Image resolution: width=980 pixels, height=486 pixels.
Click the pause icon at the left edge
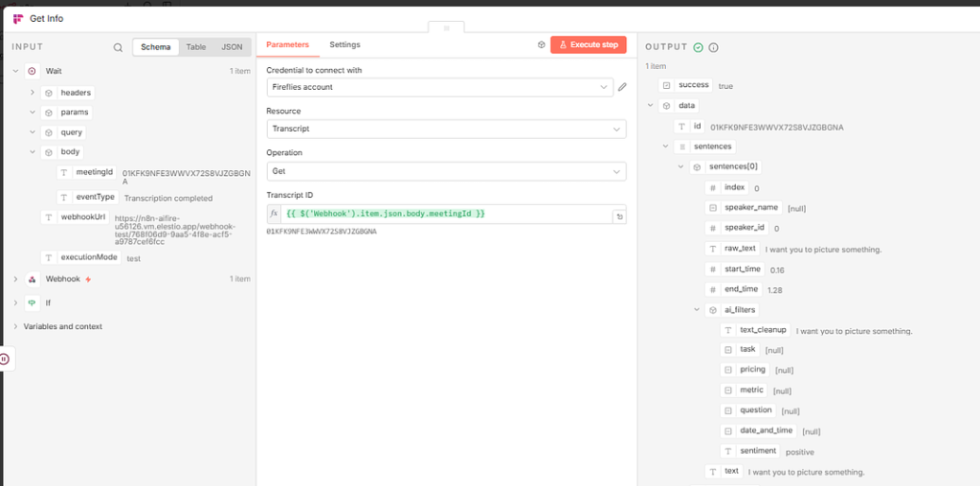pos(5,359)
